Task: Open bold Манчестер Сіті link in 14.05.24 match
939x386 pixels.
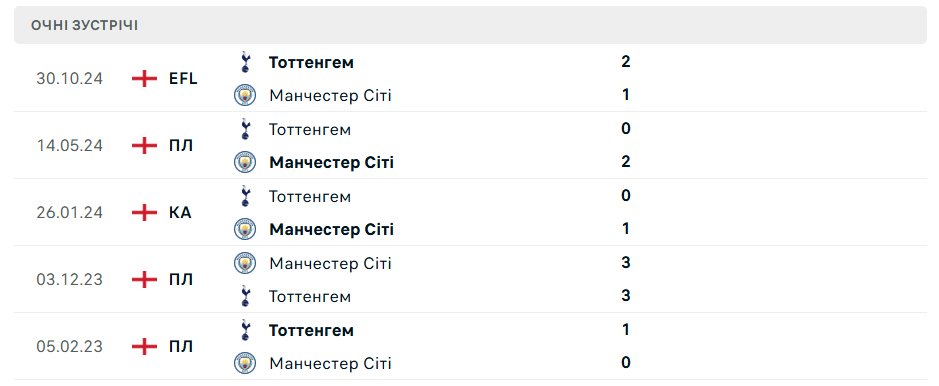Action: point(331,163)
